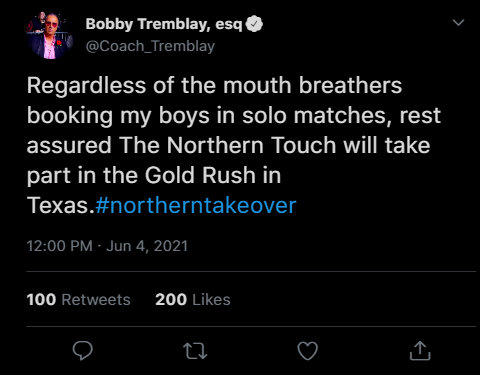The width and height of the screenshot is (480, 375).
Task: Click the word Retweets in stats
Action: pos(96,299)
